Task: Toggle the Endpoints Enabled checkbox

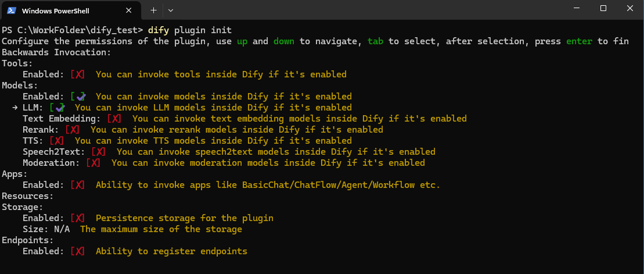Action: point(77,251)
